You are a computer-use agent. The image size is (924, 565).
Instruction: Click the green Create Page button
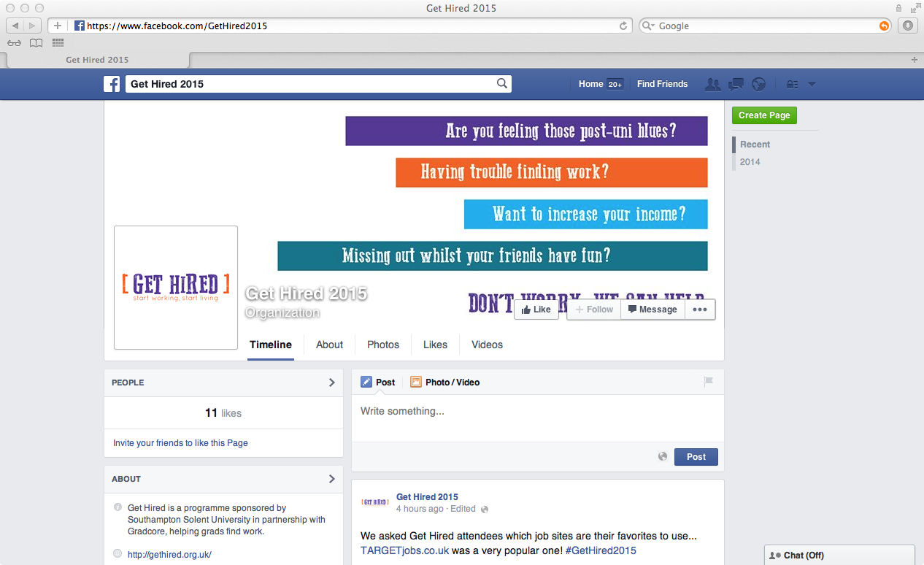click(764, 115)
